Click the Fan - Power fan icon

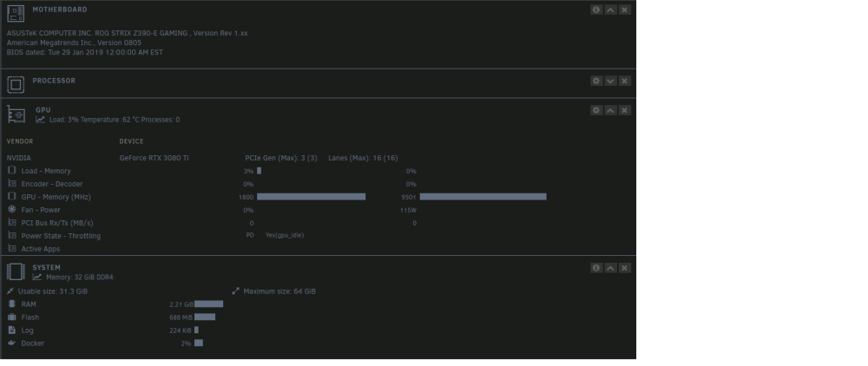pyautogui.click(x=11, y=210)
